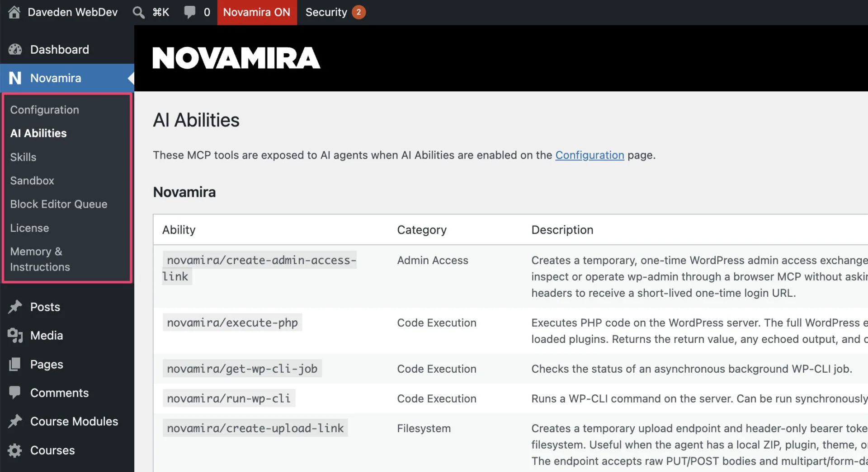Click the Filesystem category cell
This screenshot has width=868, height=472.
(424, 428)
